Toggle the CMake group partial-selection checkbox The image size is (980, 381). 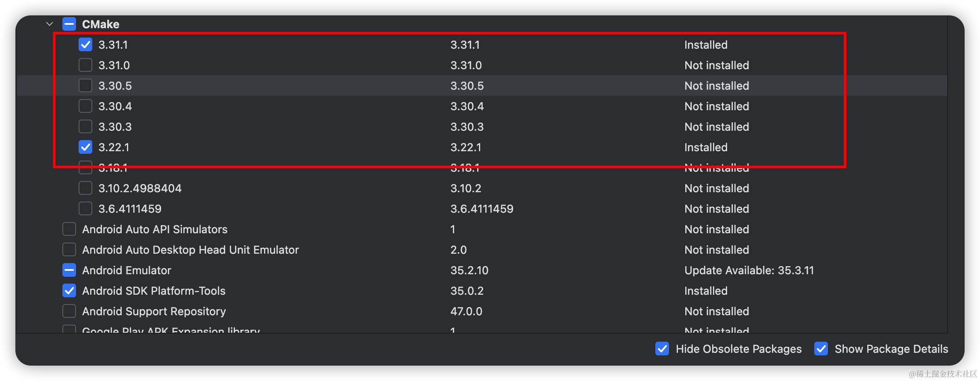[x=69, y=24]
